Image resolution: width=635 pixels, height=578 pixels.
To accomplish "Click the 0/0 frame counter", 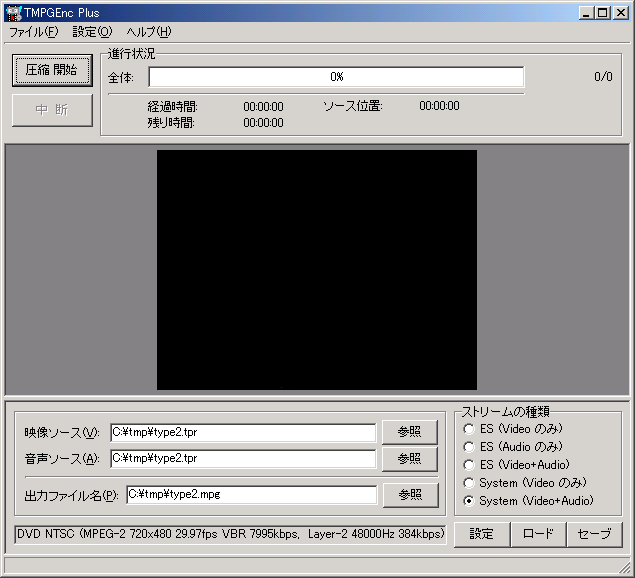I will 603,77.
